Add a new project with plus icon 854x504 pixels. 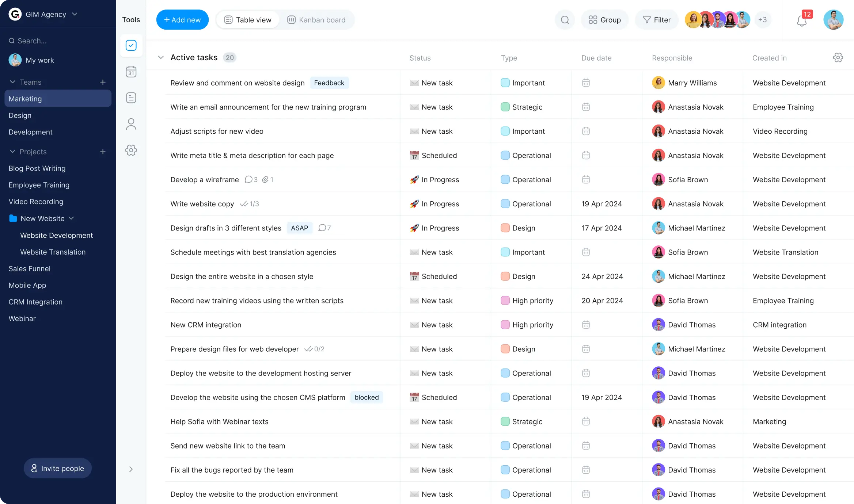click(x=103, y=152)
